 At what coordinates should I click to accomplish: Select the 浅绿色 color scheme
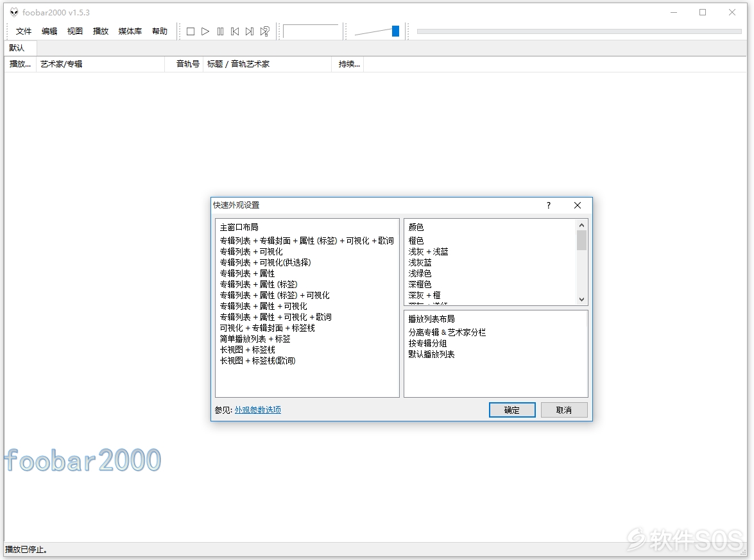(x=420, y=273)
